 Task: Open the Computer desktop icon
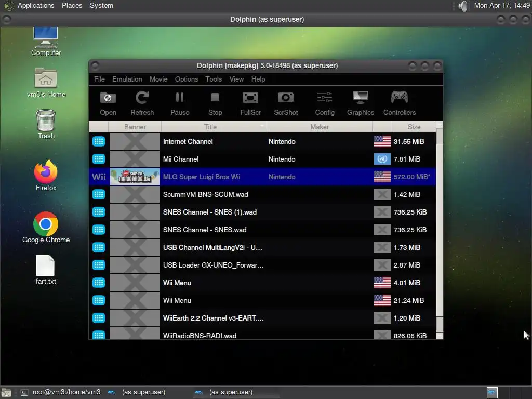46,42
